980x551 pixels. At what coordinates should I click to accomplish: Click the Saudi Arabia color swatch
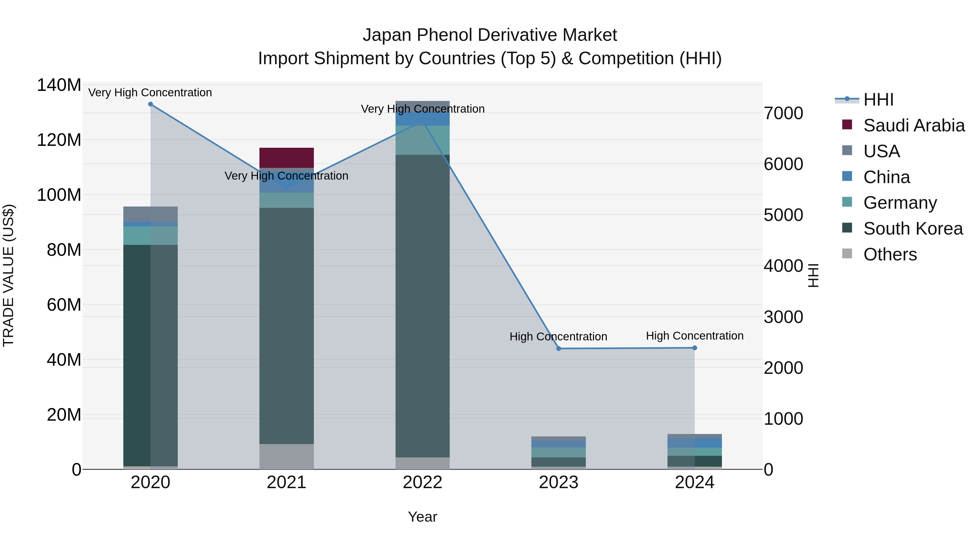point(847,124)
